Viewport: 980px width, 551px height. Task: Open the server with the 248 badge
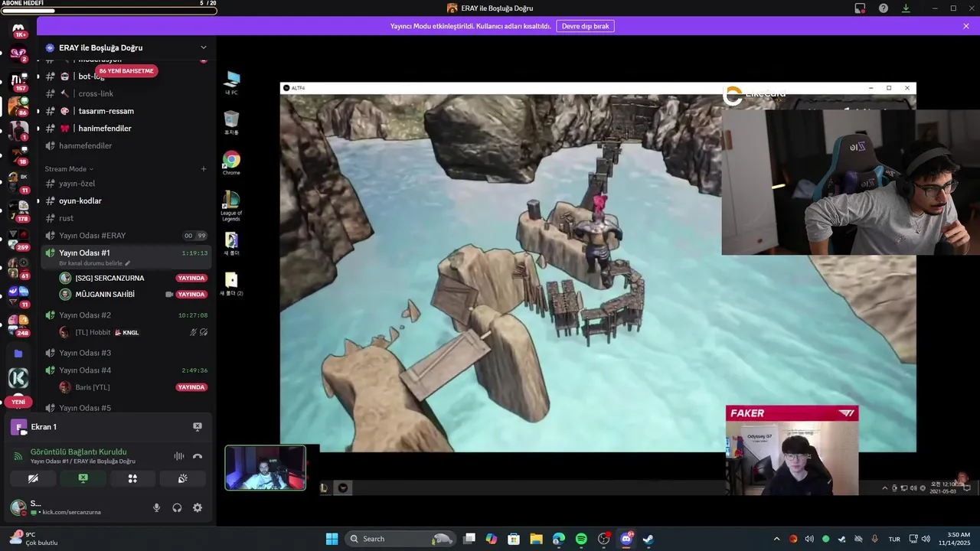(18, 324)
